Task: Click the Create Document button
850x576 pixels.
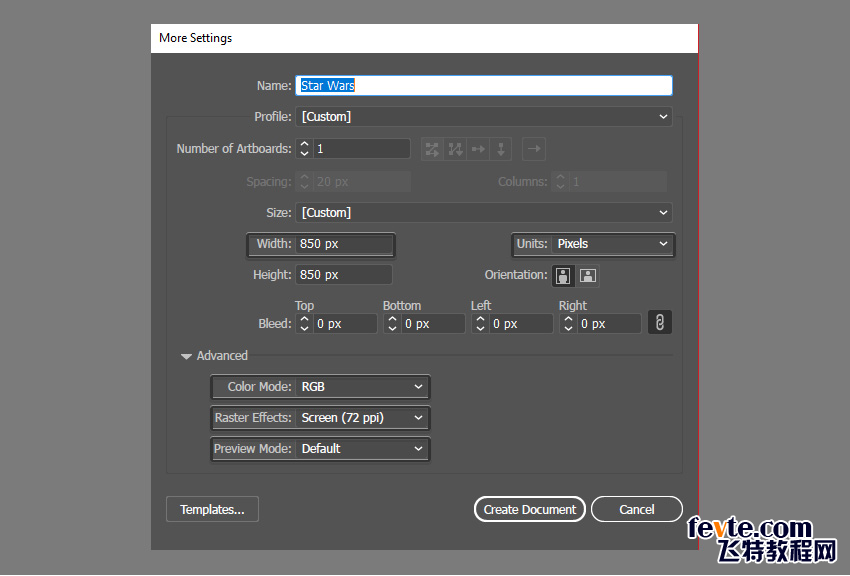Action: point(530,509)
